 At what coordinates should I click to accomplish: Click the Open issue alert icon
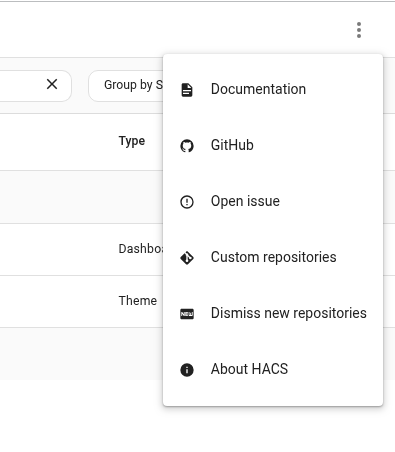point(187,202)
